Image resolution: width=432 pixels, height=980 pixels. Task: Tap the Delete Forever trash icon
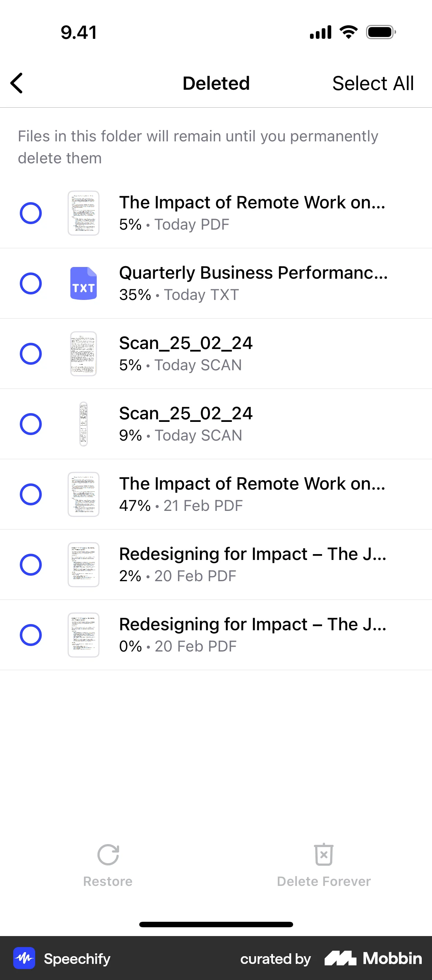[x=324, y=854]
